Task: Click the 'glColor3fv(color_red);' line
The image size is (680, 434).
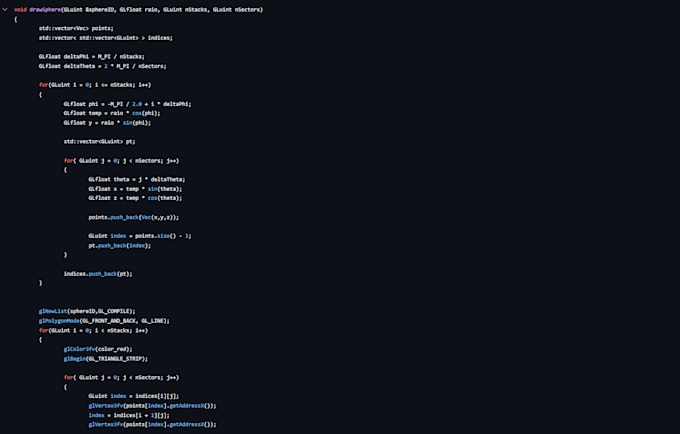Action: [x=98, y=349]
